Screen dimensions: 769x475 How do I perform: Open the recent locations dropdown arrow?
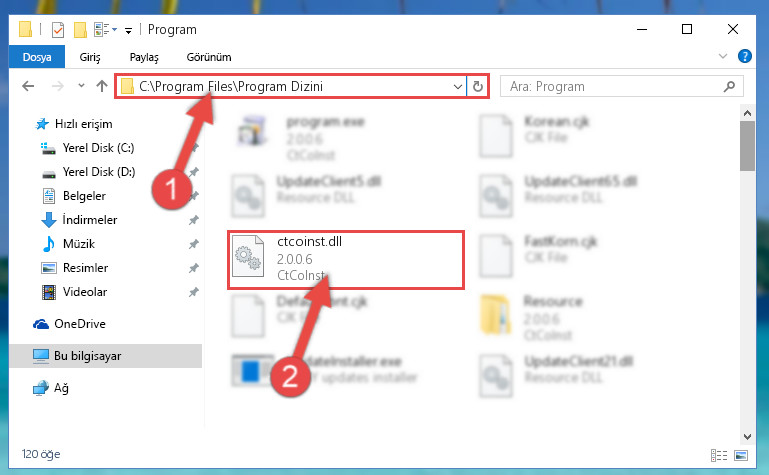(81, 86)
